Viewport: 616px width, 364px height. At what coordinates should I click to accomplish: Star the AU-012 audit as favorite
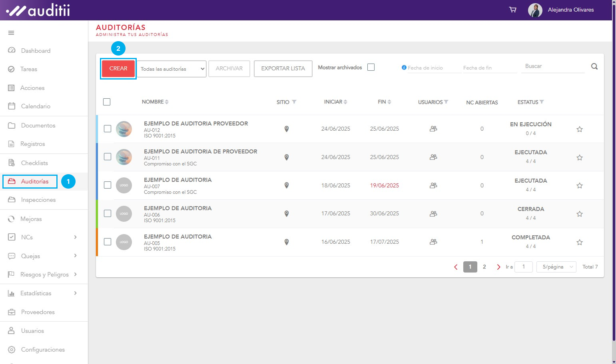(x=579, y=129)
